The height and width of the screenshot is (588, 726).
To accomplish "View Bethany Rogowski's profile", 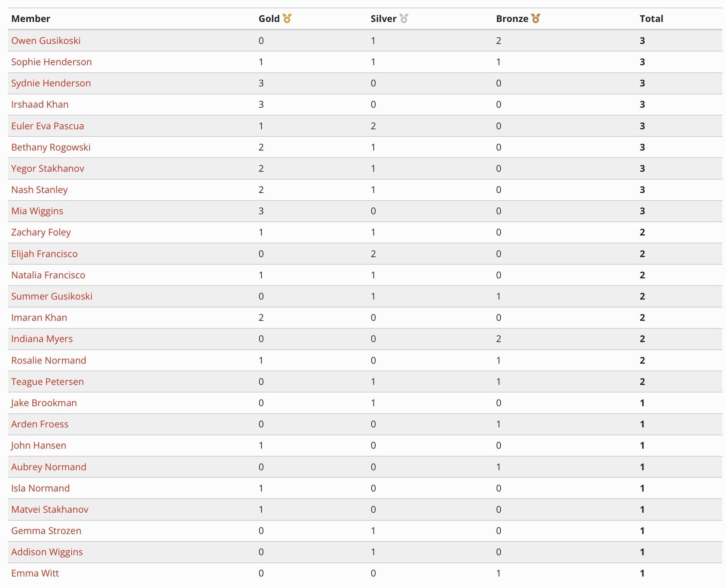I will [x=51, y=147].
